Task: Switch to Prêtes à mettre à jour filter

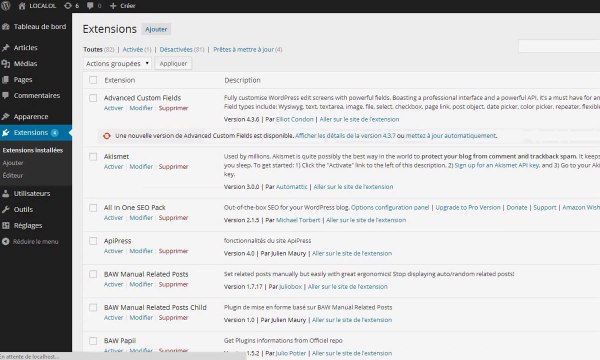Action: (x=243, y=49)
